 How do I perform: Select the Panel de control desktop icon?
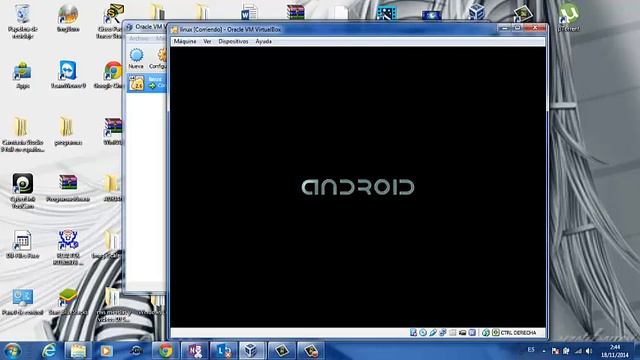(22, 302)
